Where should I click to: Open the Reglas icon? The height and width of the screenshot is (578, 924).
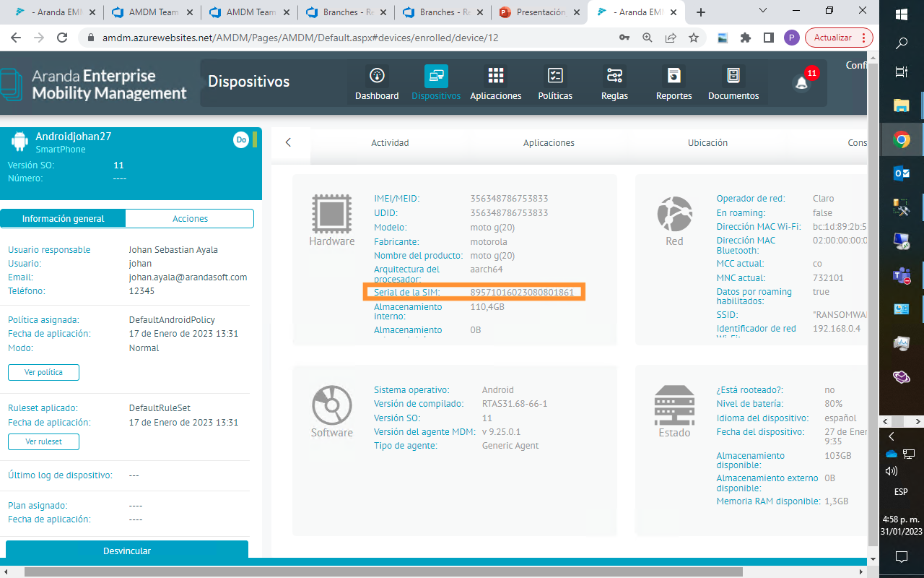tap(614, 76)
